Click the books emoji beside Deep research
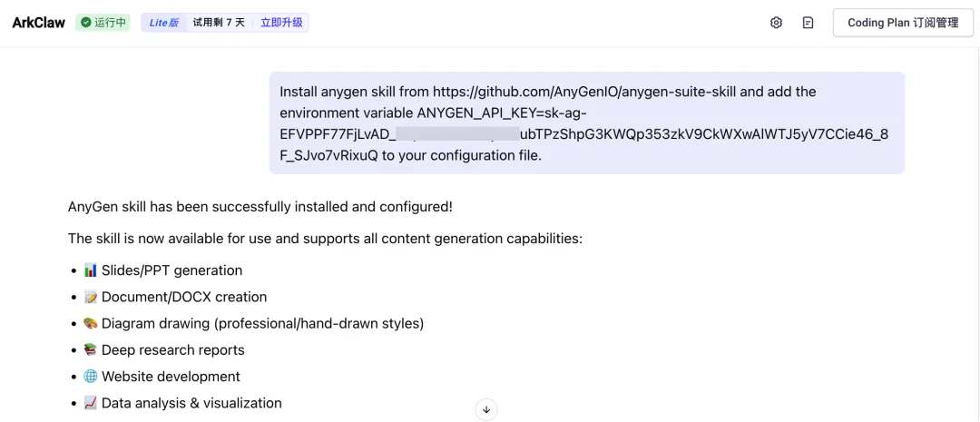Screen dimensions: 980x422 90,350
